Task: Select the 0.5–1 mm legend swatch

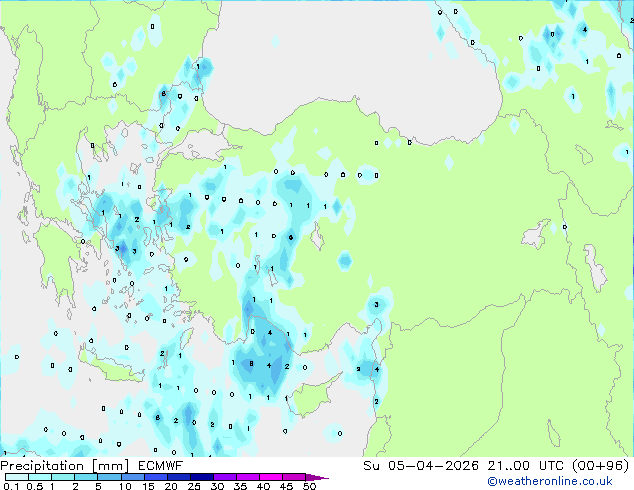Action: coord(40,477)
